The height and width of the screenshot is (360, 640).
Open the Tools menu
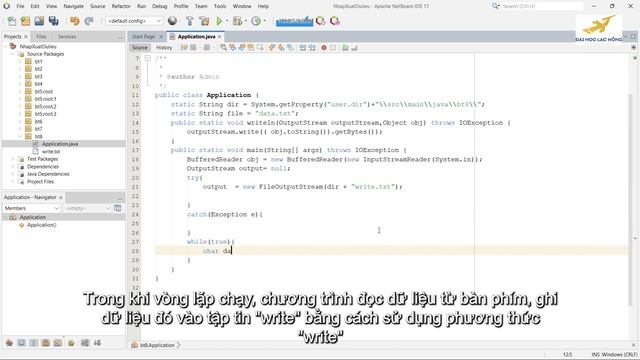tap(220, 6)
